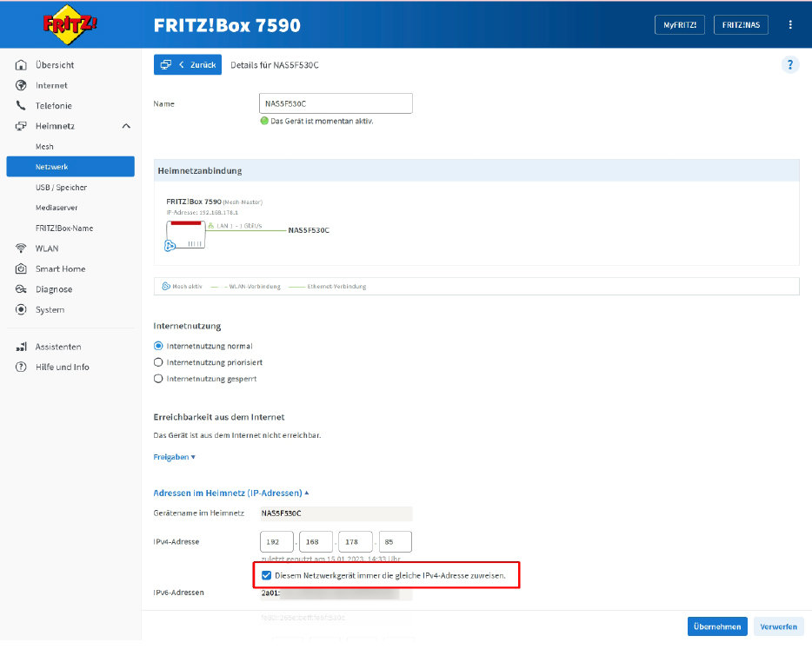812x649 pixels.
Task: Click the Diagnose icon
Action: tap(21, 289)
